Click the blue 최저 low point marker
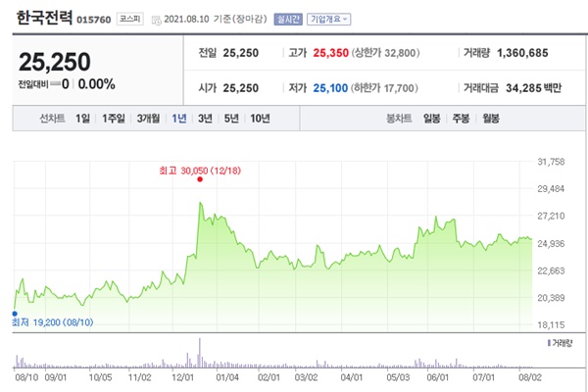Viewport: 588px width, 392px height. (x=15, y=314)
